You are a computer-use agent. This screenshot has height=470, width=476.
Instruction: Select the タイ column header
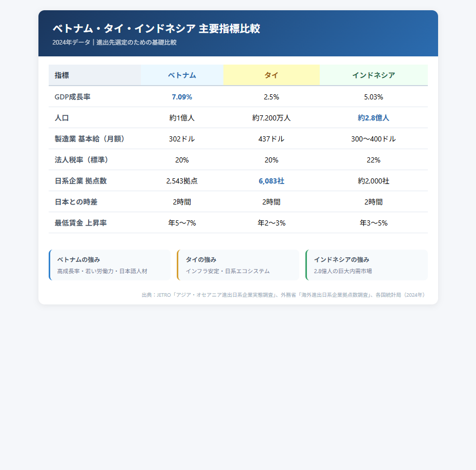click(271, 75)
